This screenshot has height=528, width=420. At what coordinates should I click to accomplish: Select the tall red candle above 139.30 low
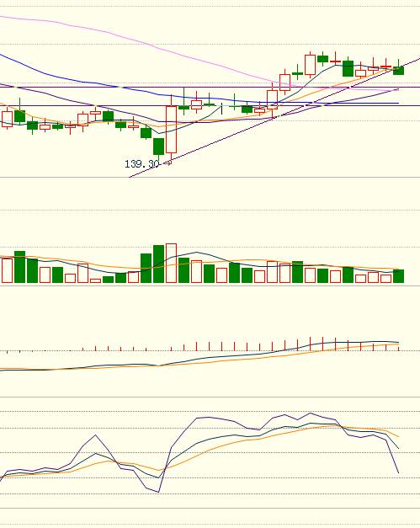(x=172, y=130)
